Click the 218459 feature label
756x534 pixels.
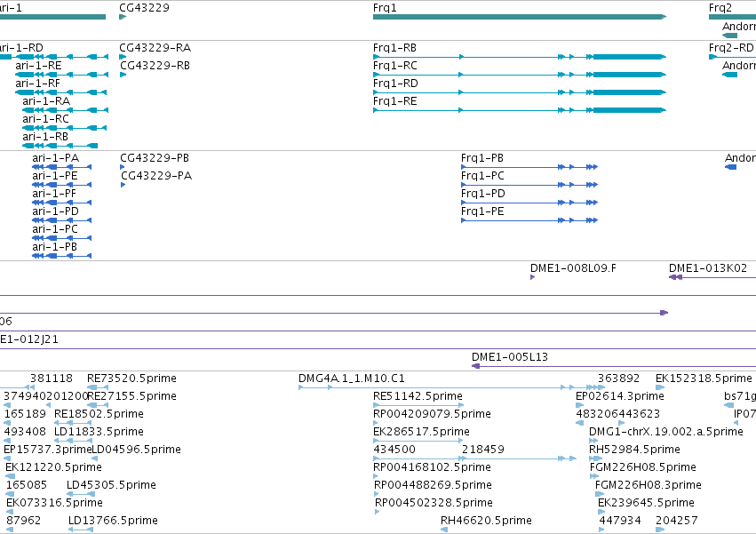pyautogui.click(x=483, y=450)
